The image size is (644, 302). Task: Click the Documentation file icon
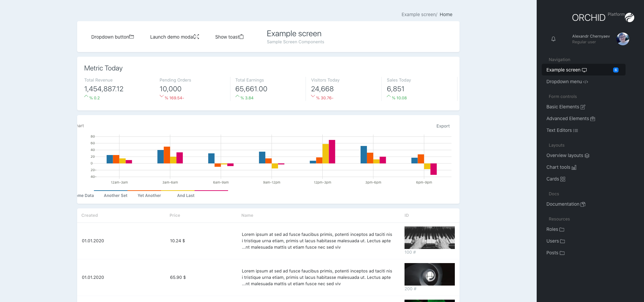click(583, 204)
